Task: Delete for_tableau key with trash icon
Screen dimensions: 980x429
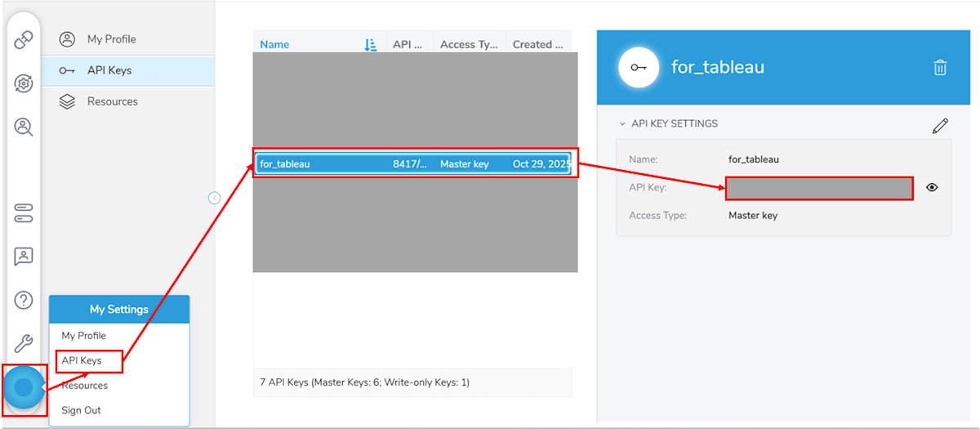Action: [x=940, y=68]
